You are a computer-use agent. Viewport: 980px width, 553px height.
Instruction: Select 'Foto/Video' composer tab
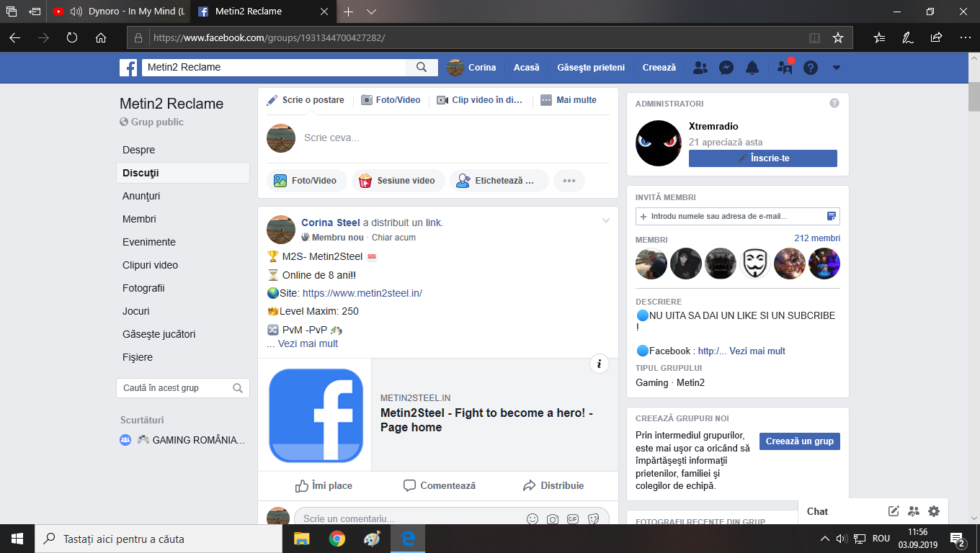pos(391,100)
